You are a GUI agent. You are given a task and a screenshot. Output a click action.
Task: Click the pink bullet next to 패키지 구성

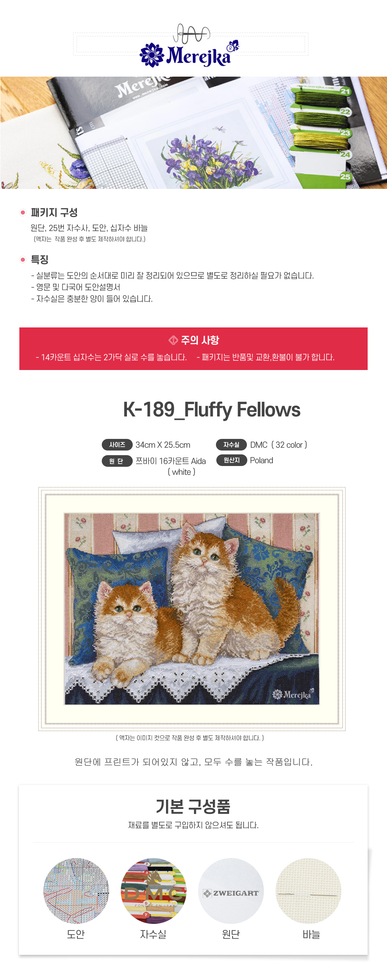click(23, 212)
